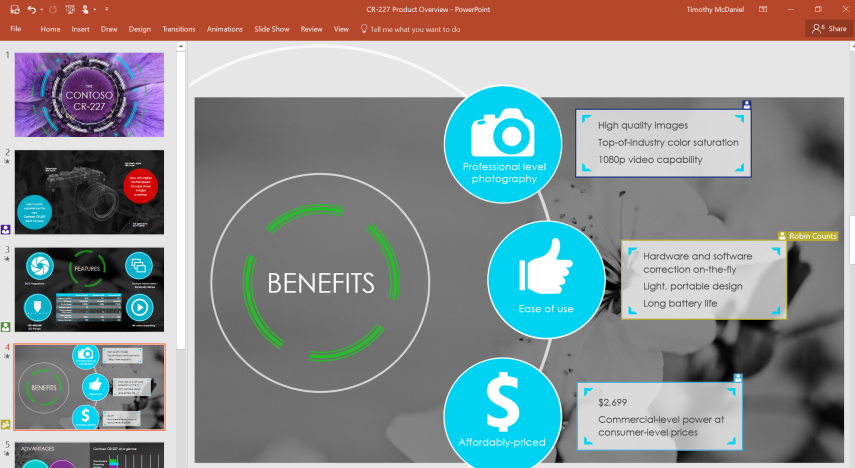Click the Robin Counts co-author tag

pos(808,236)
